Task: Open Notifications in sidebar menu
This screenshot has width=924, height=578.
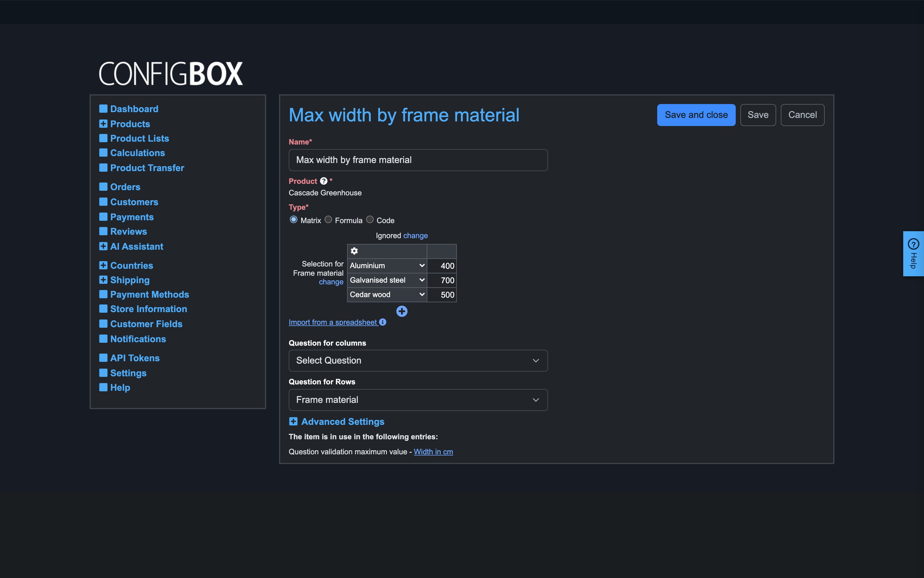Action: (x=138, y=339)
